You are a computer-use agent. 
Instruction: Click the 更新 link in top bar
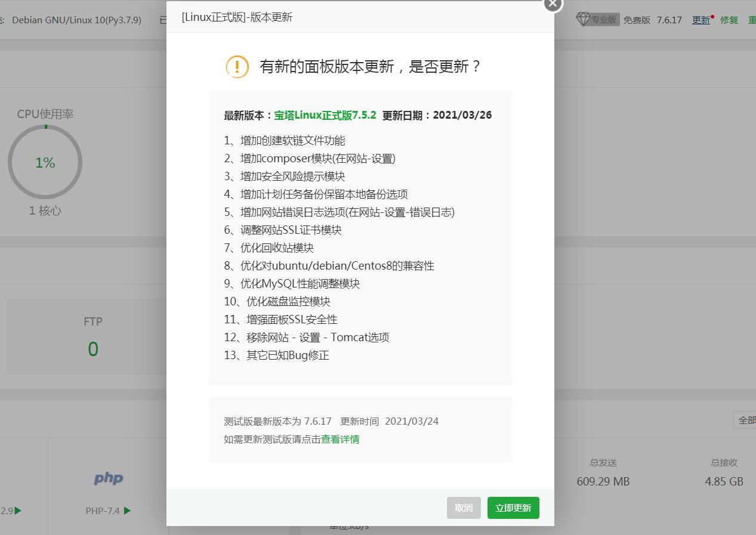701,20
